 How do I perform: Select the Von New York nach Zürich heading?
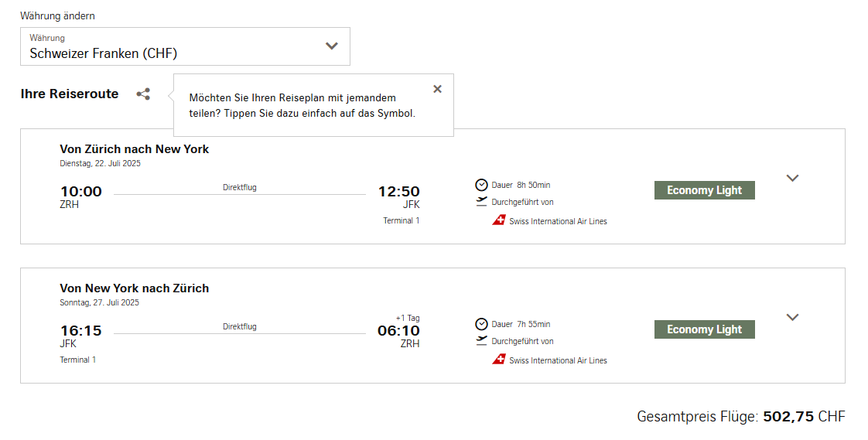(x=135, y=288)
